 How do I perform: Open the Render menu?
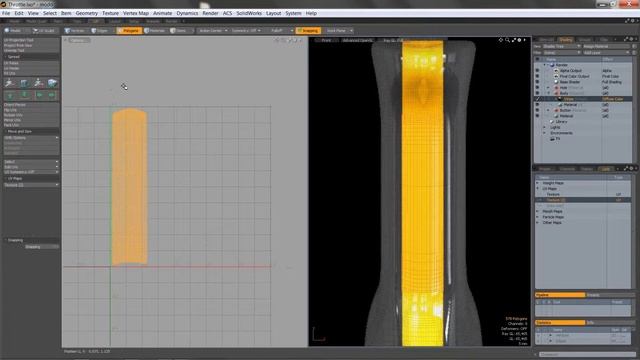coord(210,13)
